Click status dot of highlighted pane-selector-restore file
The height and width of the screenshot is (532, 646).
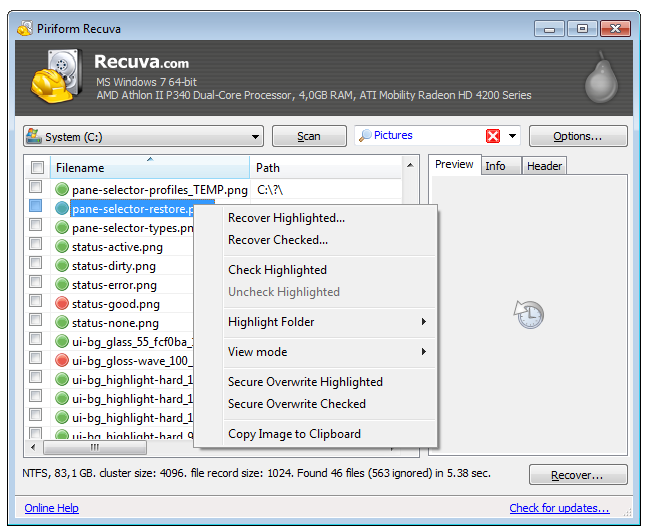point(62,208)
